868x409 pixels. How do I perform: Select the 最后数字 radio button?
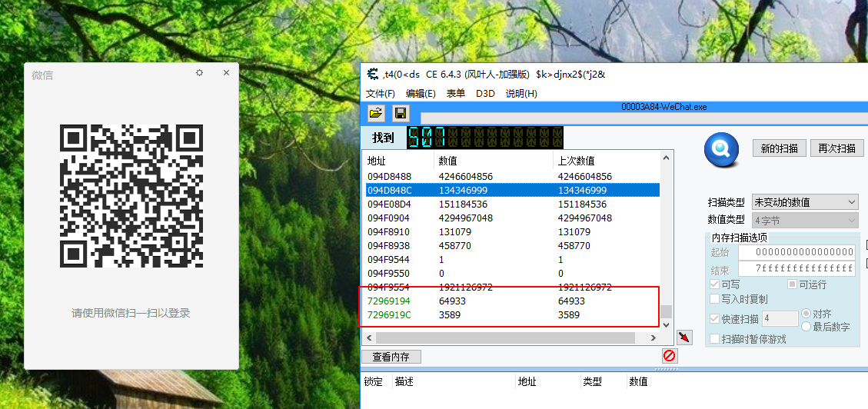click(x=806, y=327)
